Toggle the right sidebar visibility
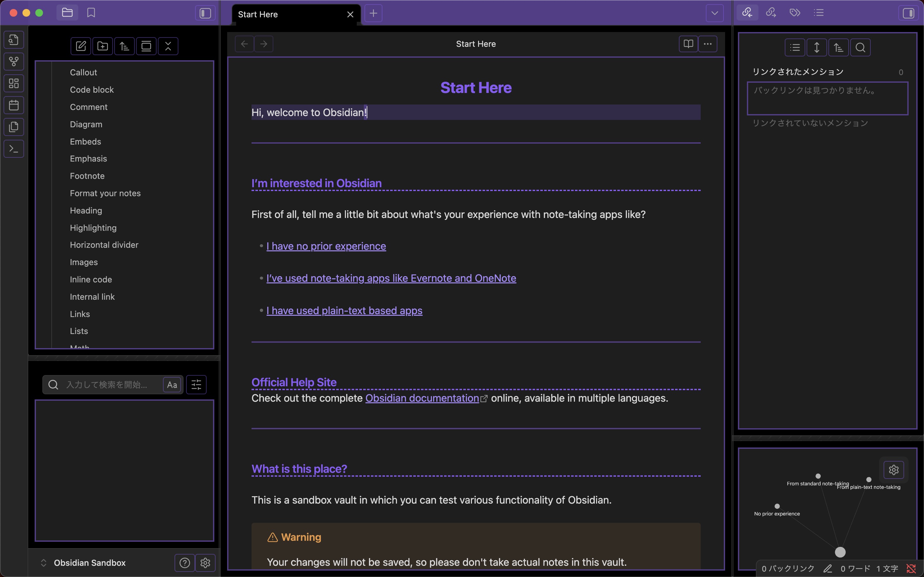Screen dimensions: 924x577 908,13
